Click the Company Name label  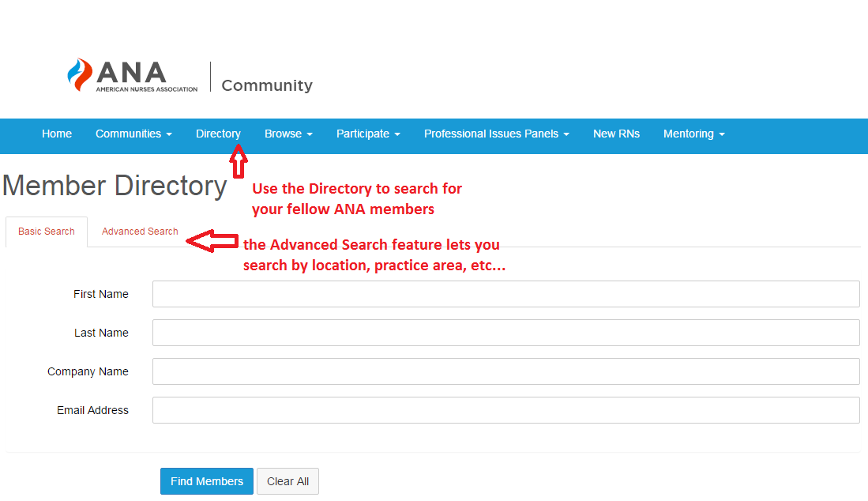[88, 371]
